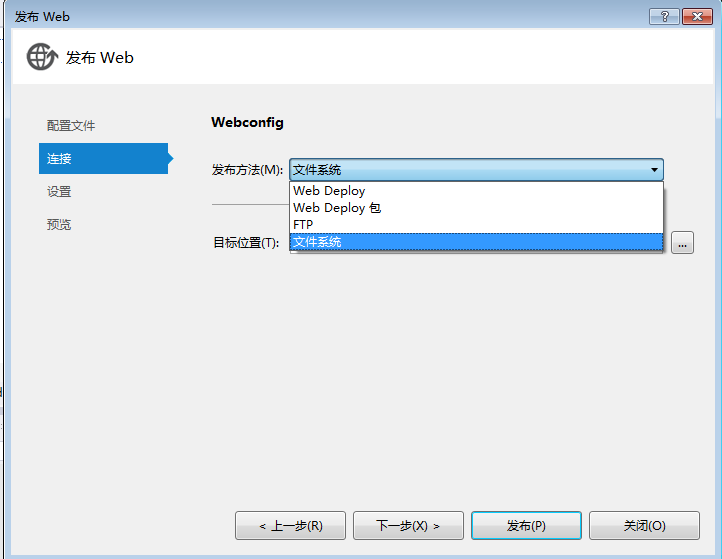Close the 发布 Web dialog window
The height and width of the screenshot is (559, 722).
[697, 17]
